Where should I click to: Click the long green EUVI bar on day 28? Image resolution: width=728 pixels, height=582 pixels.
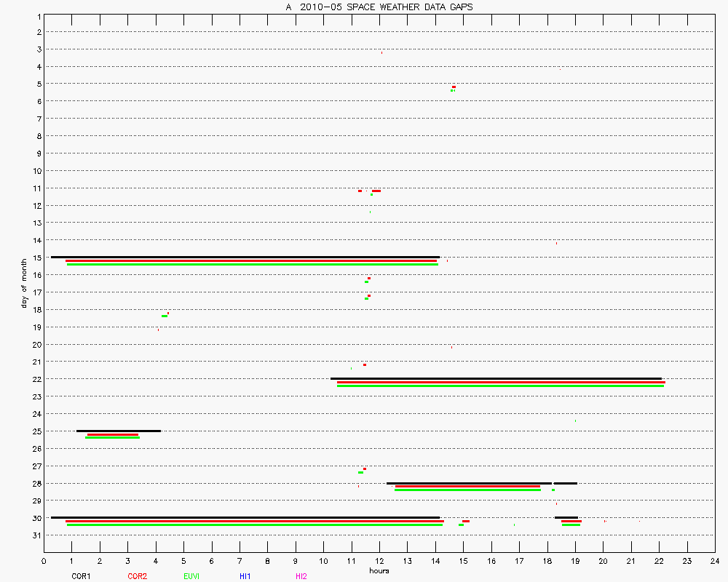coord(467,490)
